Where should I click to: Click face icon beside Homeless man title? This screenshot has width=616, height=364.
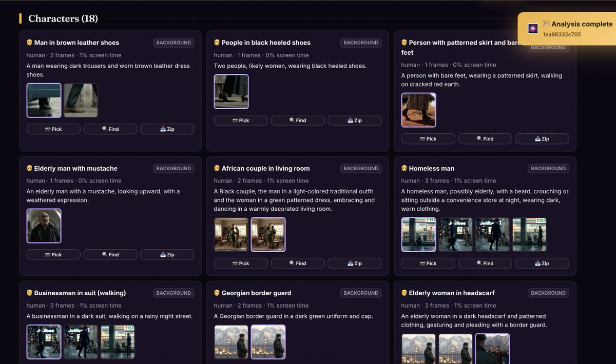click(x=405, y=168)
